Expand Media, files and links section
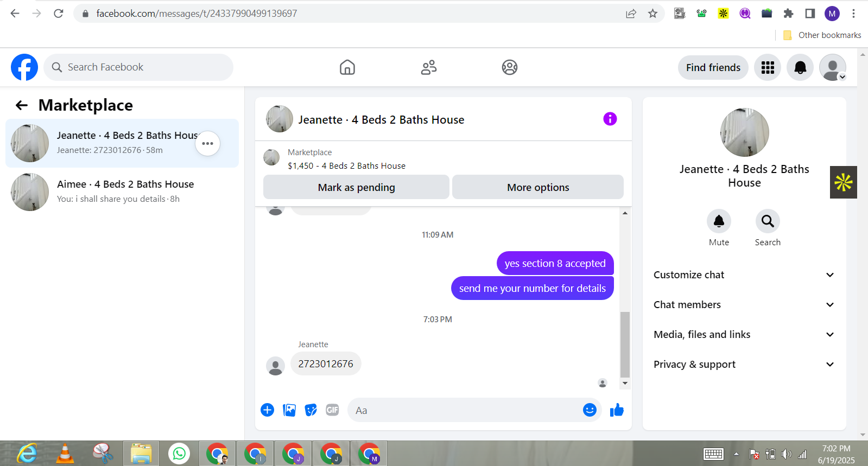868x466 pixels. (744, 335)
